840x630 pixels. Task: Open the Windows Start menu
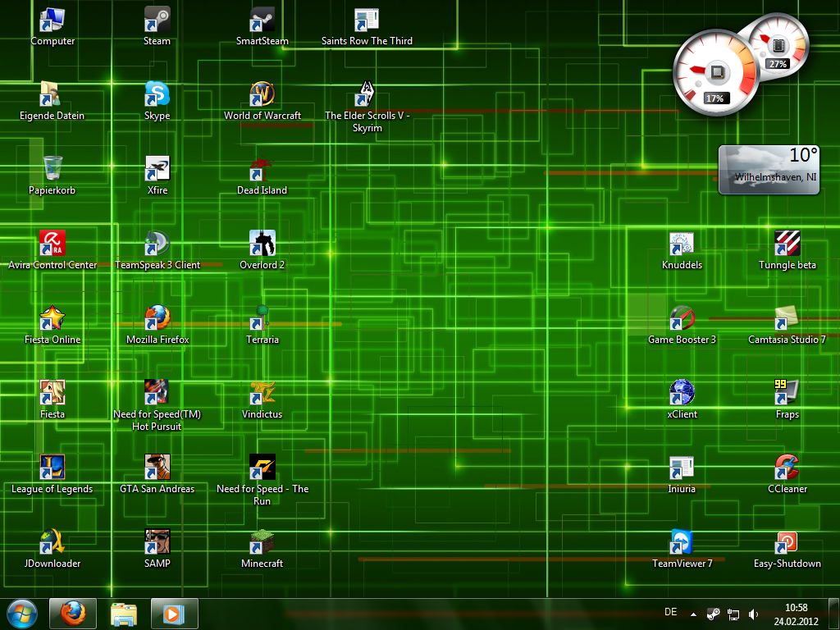click(22, 613)
